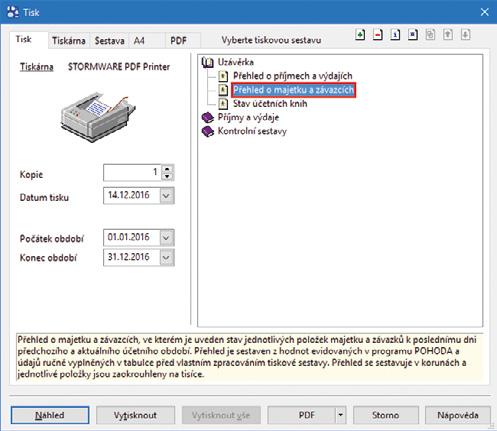Click the STORMWARE PDF Printer text
Screen dimensions: 497x431
point(119,67)
